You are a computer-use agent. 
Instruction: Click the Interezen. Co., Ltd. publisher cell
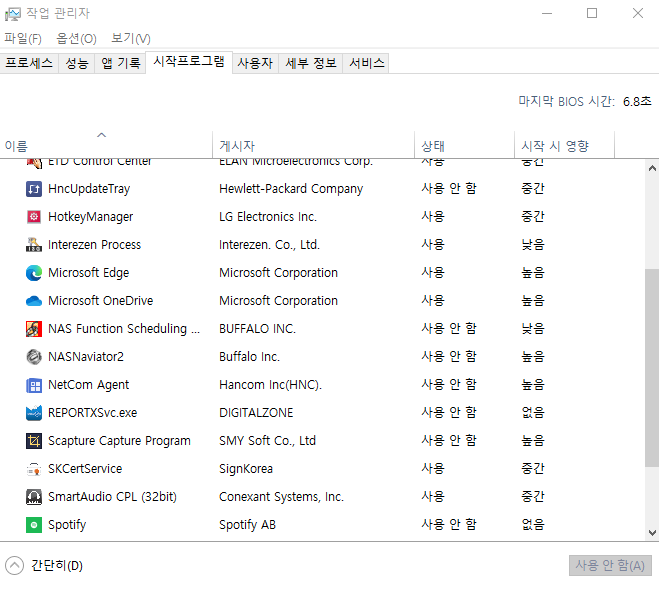pyautogui.click(x=269, y=245)
